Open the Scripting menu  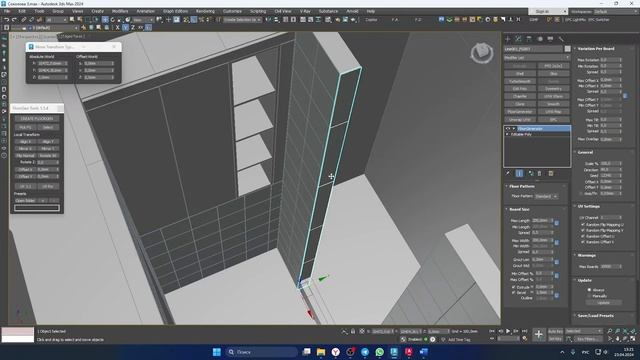tap(258, 11)
